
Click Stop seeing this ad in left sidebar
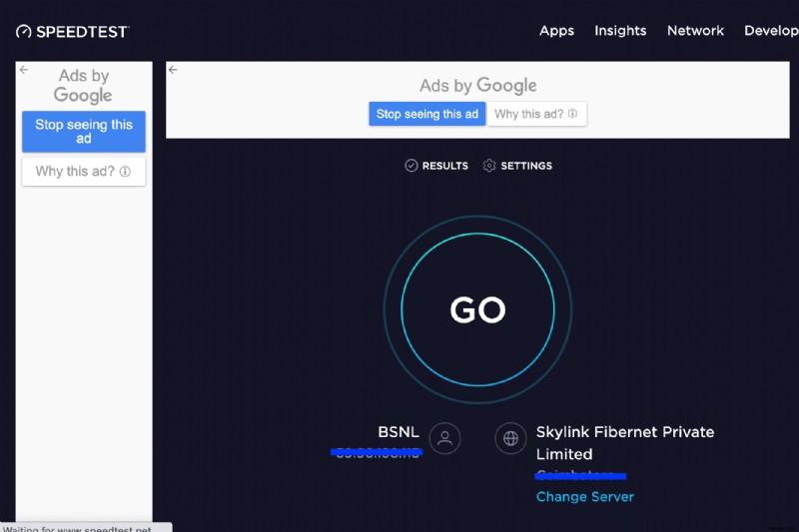click(x=84, y=132)
